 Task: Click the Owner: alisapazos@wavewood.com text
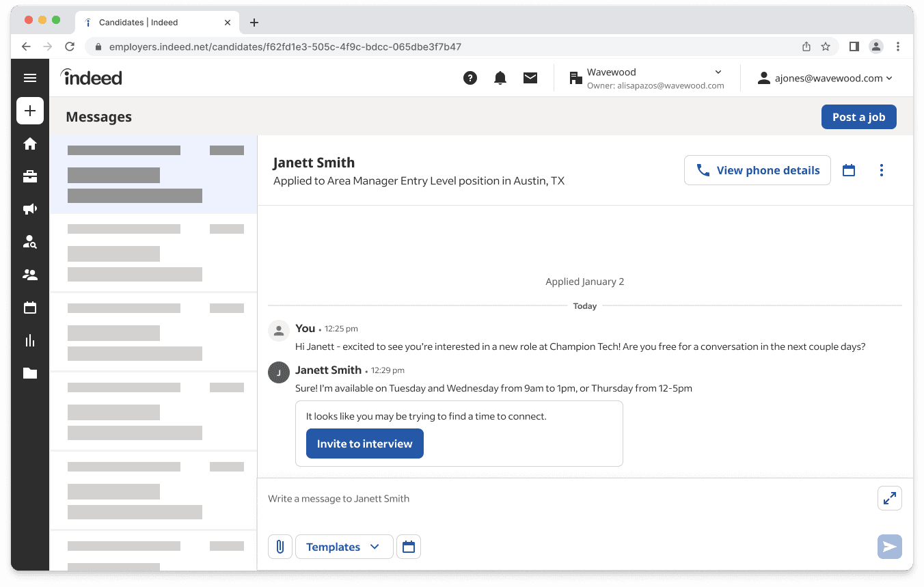click(655, 86)
